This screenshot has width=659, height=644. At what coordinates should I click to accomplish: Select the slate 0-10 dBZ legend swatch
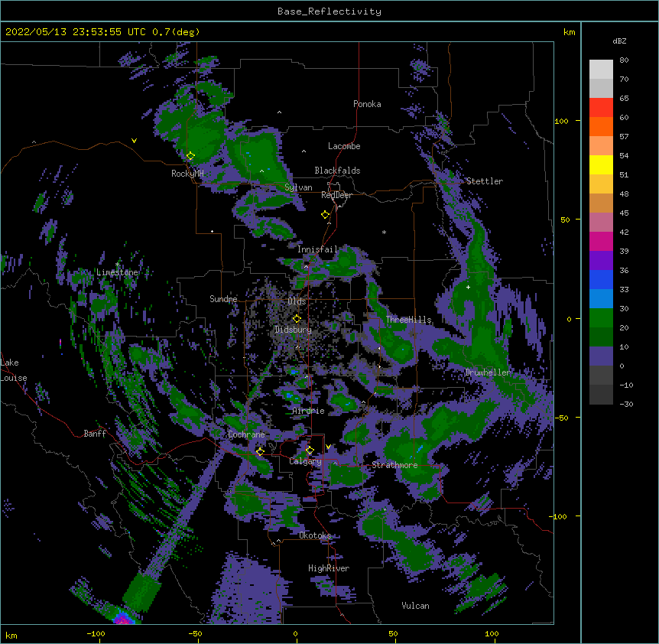click(x=601, y=356)
